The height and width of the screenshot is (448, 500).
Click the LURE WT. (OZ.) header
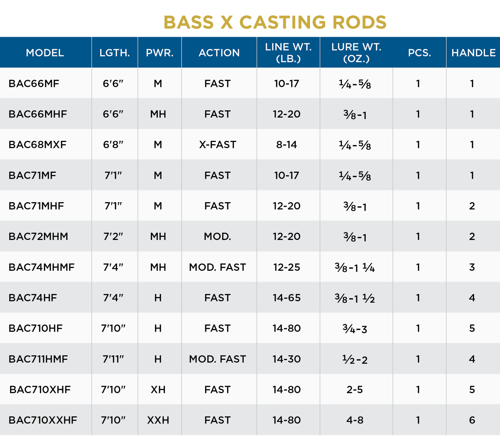[356, 53]
